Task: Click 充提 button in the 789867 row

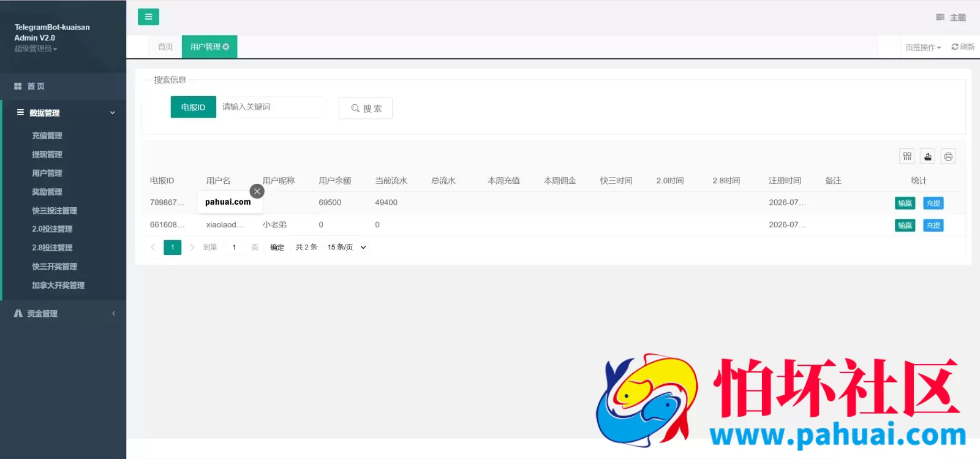Action: tap(933, 203)
